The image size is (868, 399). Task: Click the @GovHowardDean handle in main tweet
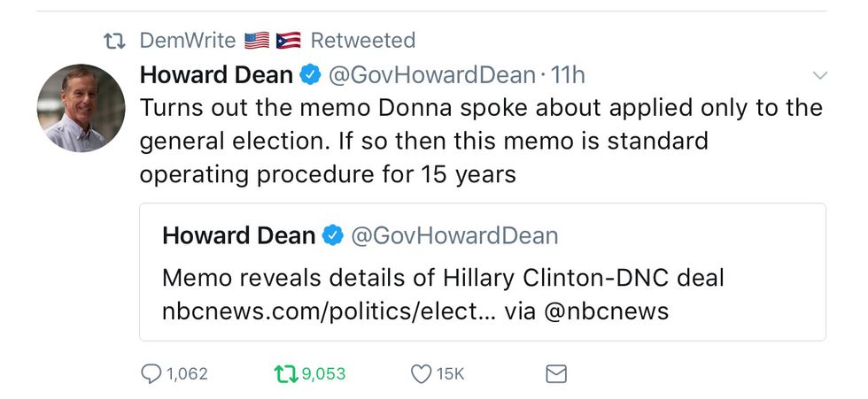[432, 76]
